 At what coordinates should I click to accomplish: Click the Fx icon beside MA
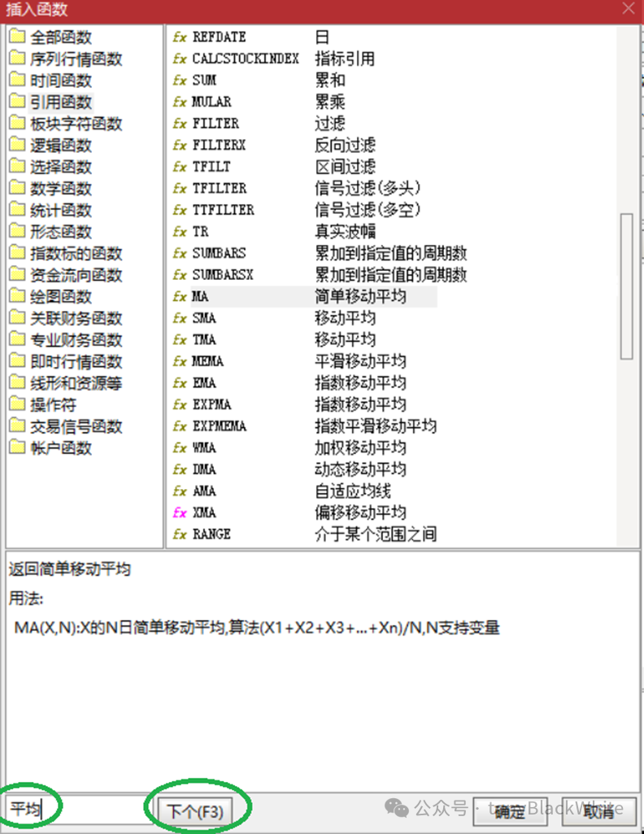(x=180, y=296)
